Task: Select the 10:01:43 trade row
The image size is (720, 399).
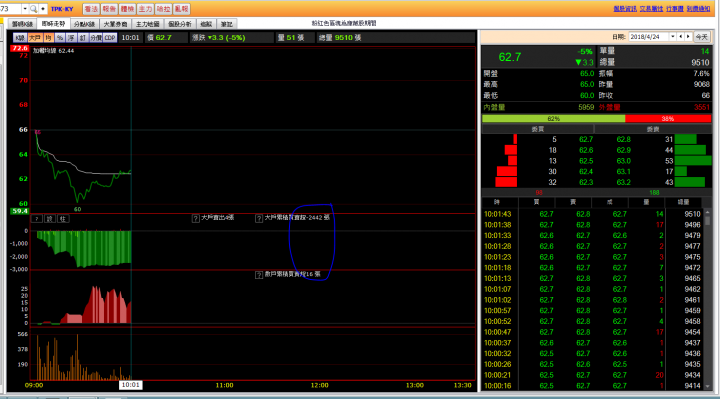Action: click(x=592, y=214)
